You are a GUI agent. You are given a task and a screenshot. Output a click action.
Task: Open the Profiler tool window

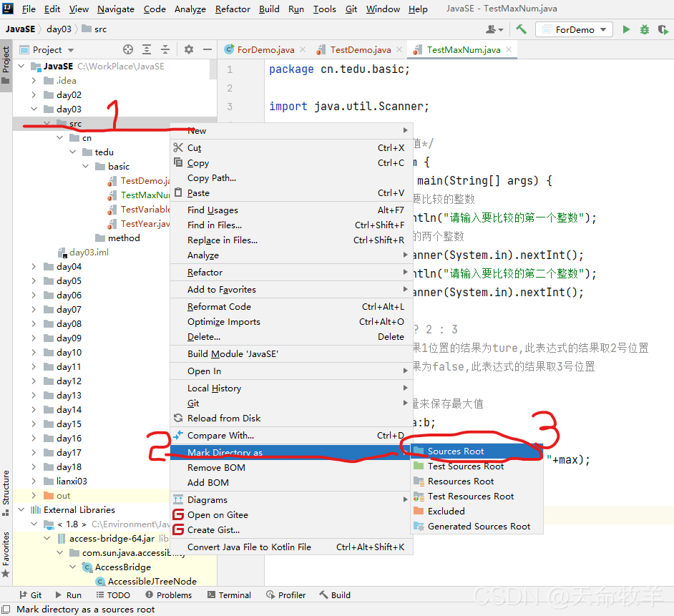tap(286, 595)
